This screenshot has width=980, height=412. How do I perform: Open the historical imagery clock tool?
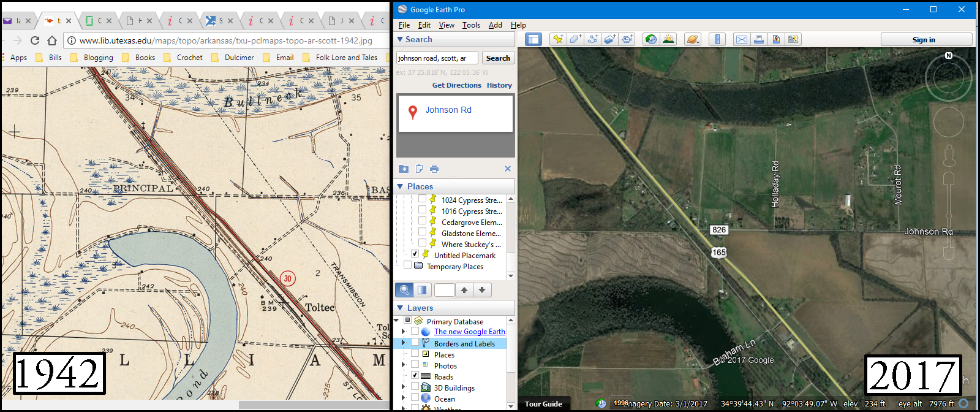coord(650,39)
